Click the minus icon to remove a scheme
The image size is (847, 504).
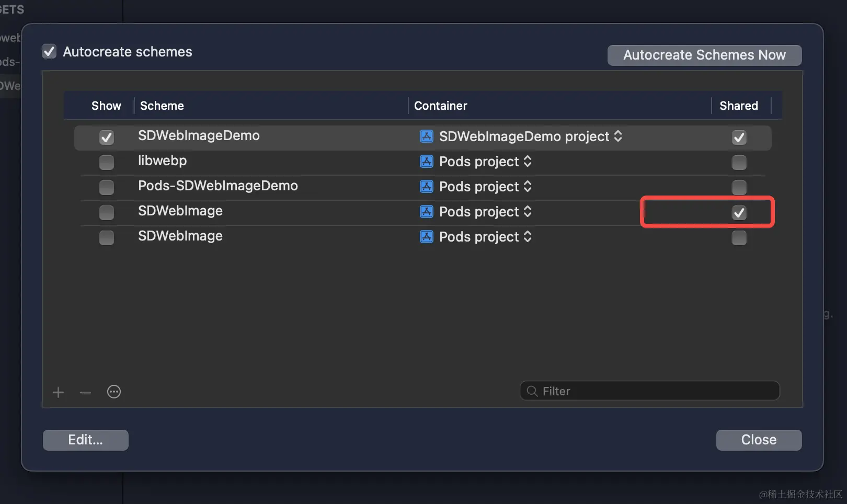click(x=85, y=392)
